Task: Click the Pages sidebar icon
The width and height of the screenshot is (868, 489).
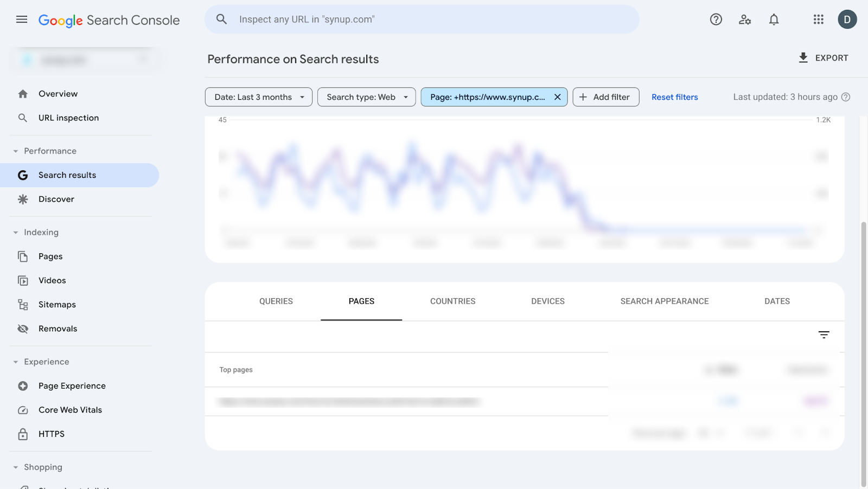Action: (23, 256)
